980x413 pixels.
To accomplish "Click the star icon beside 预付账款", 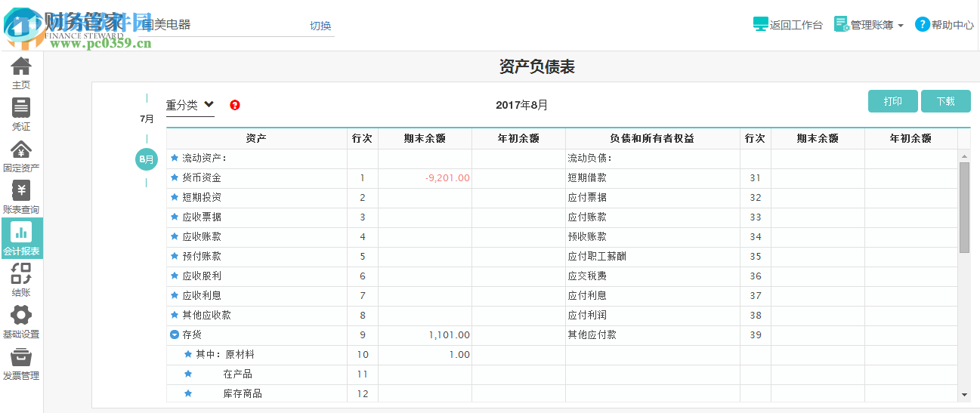I will pyautogui.click(x=175, y=257).
